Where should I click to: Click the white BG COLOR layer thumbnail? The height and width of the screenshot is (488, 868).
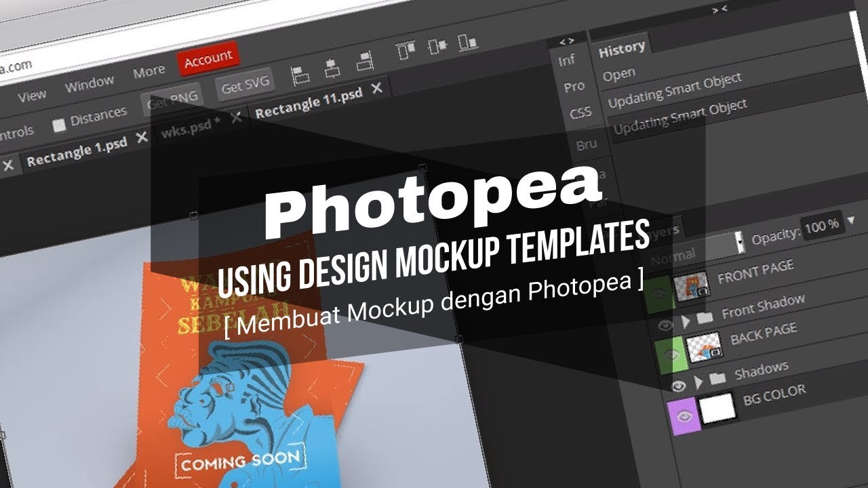(717, 408)
